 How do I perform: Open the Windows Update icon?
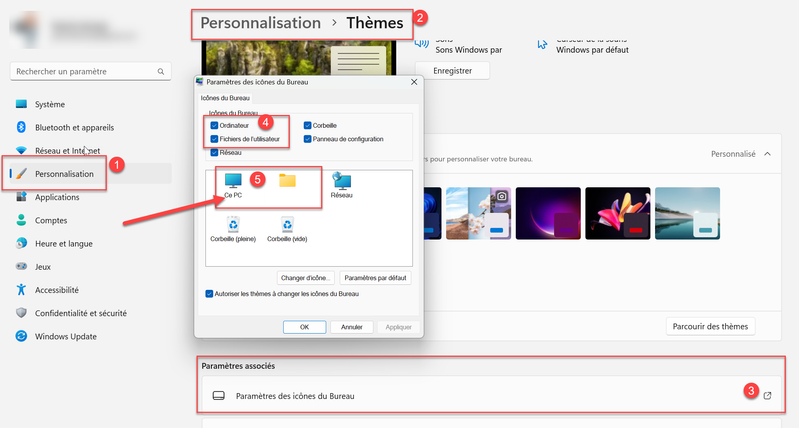(x=21, y=336)
